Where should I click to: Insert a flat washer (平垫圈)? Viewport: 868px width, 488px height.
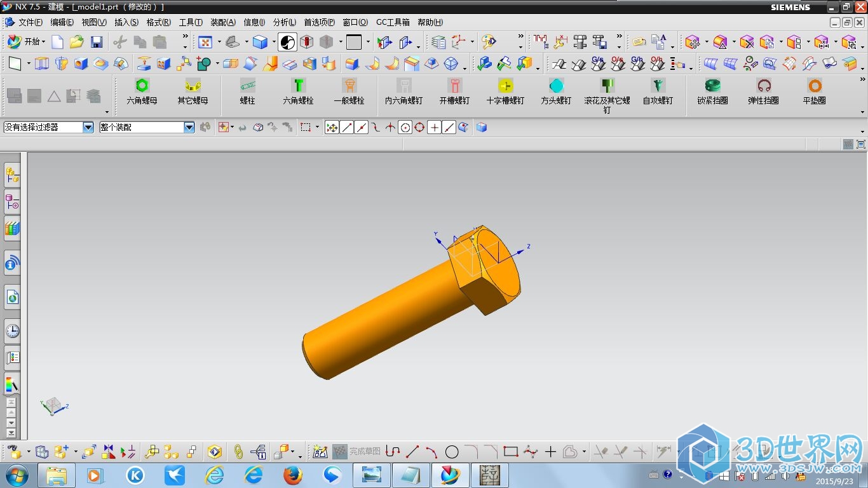(x=814, y=92)
